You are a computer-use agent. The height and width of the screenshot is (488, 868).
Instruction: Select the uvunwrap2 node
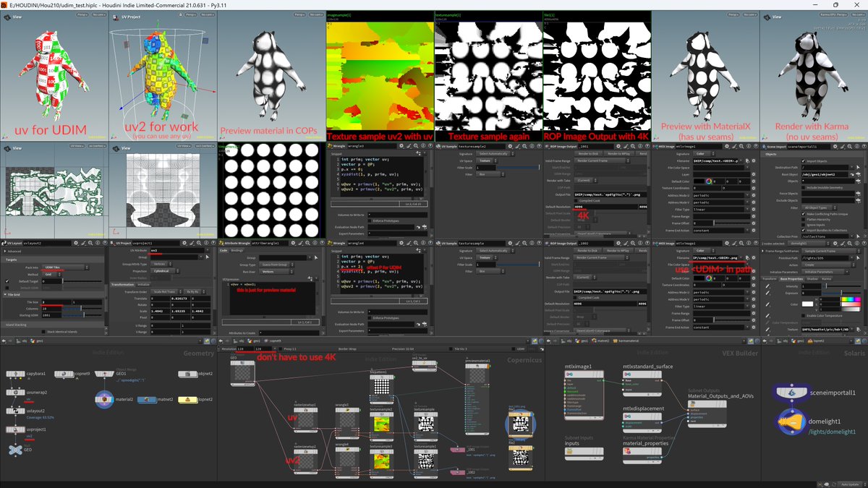pyautogui.click(x=15, y=392)
